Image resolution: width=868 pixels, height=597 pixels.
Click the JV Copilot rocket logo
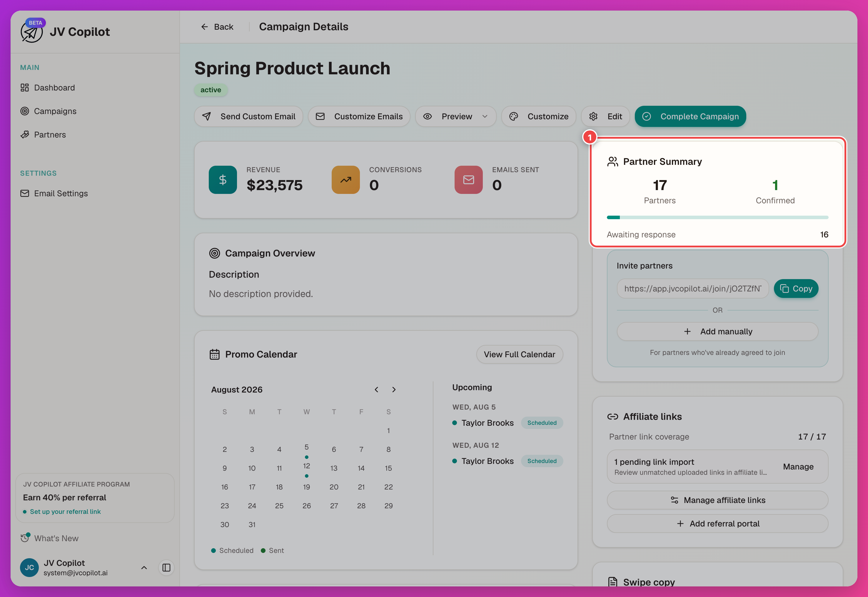tap(31, 32)
